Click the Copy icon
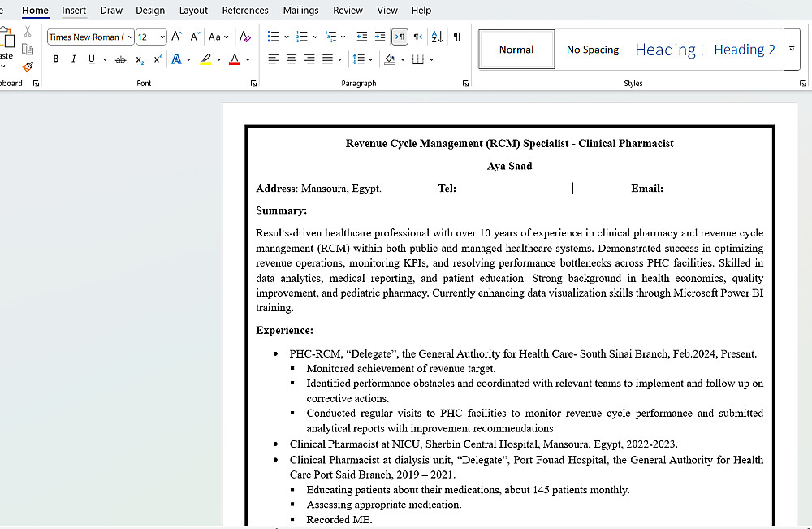This screenshot has width=812, height=529. coord(28,50)
